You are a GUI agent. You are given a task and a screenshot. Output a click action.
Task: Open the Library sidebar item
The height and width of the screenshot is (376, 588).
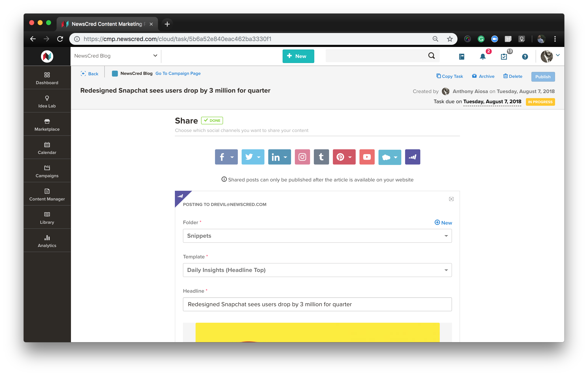pos(47,218)
